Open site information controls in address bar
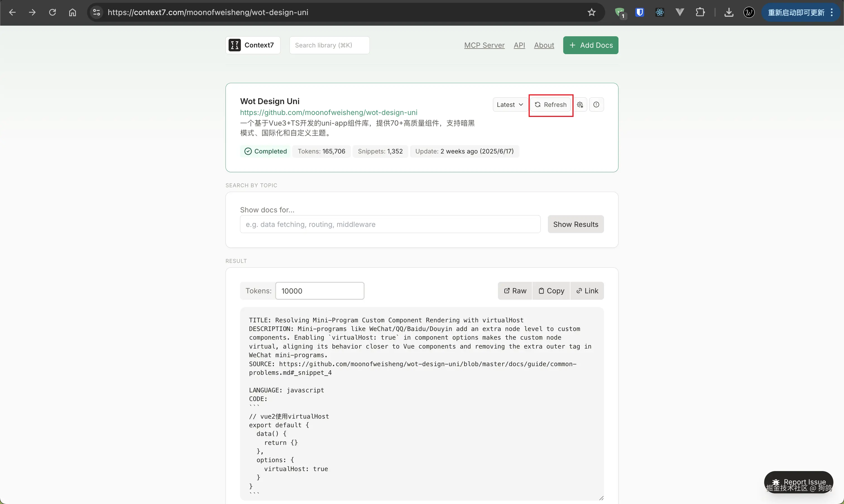This screenshot has width=844, height=504. tap(97, 13)
